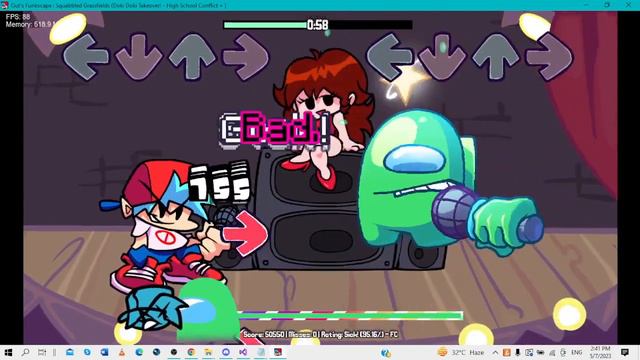Click the green health bar
Viewport: 640px width, 360px height.
[x=350, y=315]
